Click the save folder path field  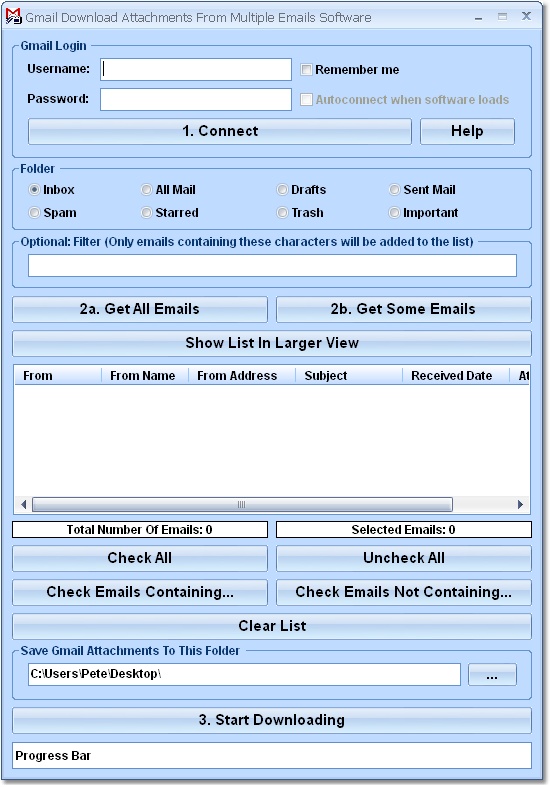[x=244, y=675]
